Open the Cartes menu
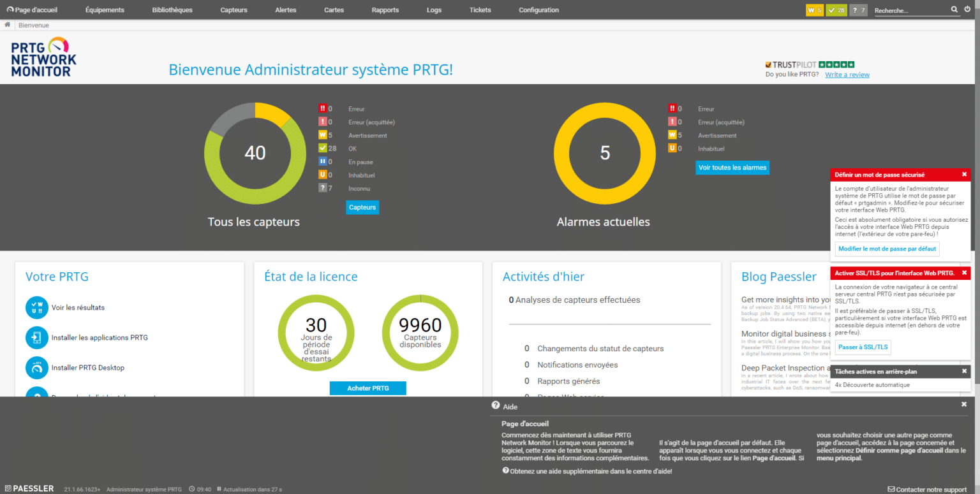Screen dimensions: 980x494 click(334, 10)
